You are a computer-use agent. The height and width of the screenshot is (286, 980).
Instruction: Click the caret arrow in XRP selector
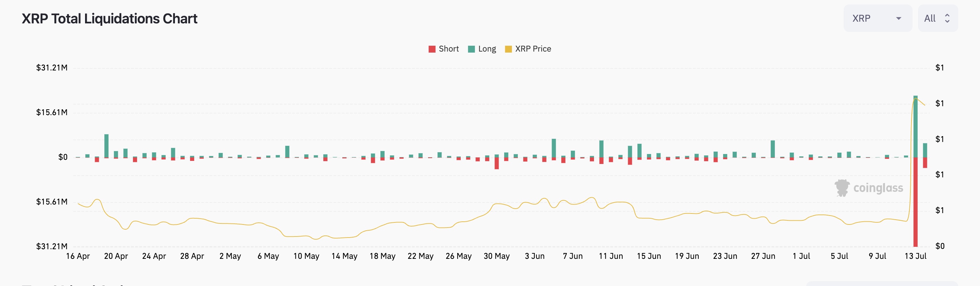pyautogui.click(x=899, y=18)
